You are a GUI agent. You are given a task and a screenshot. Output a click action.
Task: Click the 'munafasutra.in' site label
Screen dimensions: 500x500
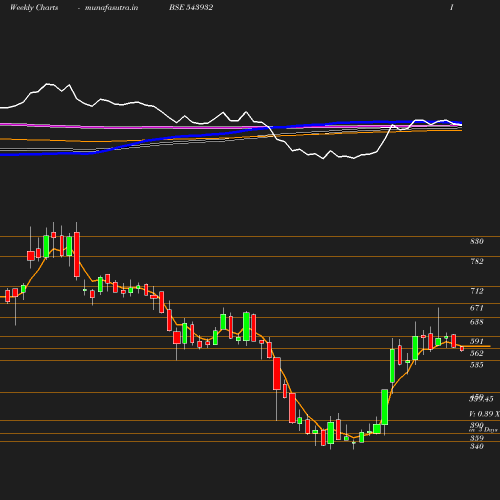(111, 7)
